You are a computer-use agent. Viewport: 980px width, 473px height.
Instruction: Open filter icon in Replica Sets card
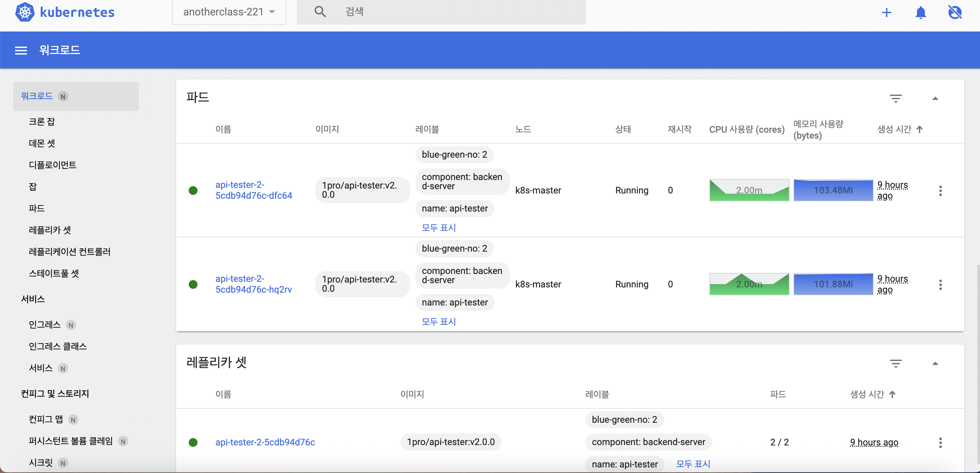coord(896,363)
